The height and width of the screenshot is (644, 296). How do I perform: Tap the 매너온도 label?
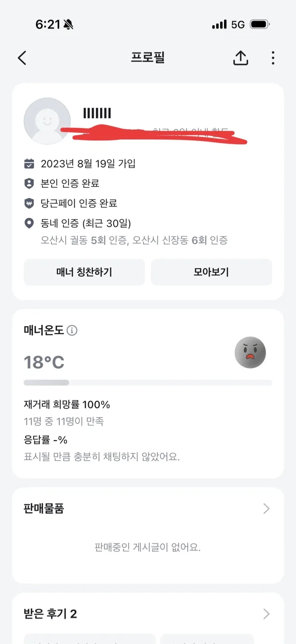click(44, 330)
